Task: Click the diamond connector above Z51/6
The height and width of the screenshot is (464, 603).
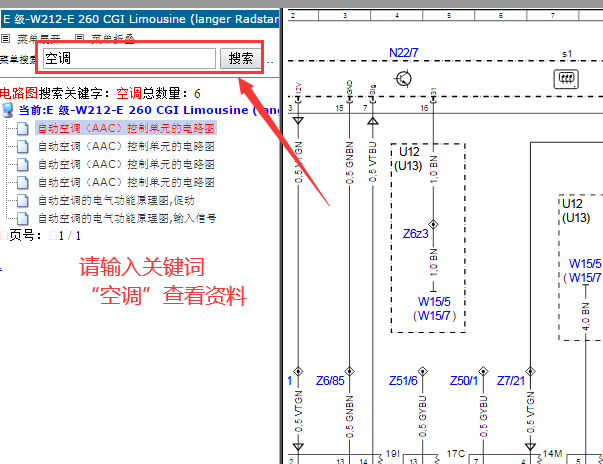Action: coord(423,371)
